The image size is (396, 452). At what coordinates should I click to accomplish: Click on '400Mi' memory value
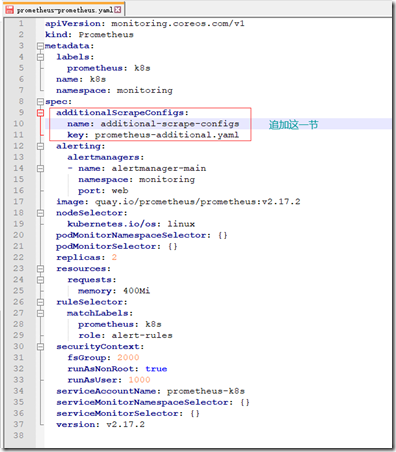[137, 291]
